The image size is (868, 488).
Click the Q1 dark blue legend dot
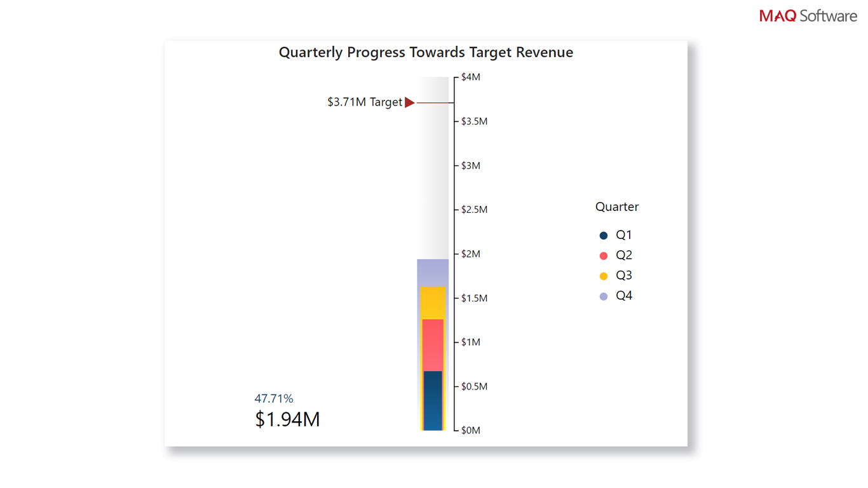click(604, 235)
